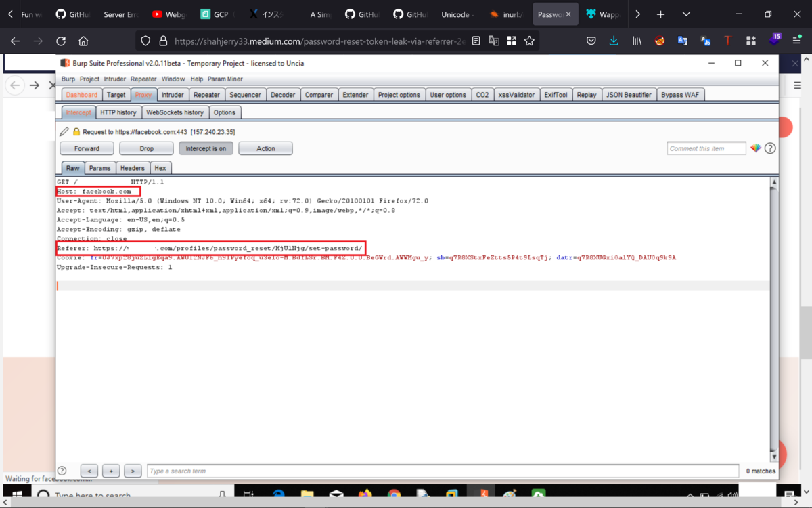Open the xssValidator tab

[517, 95]
